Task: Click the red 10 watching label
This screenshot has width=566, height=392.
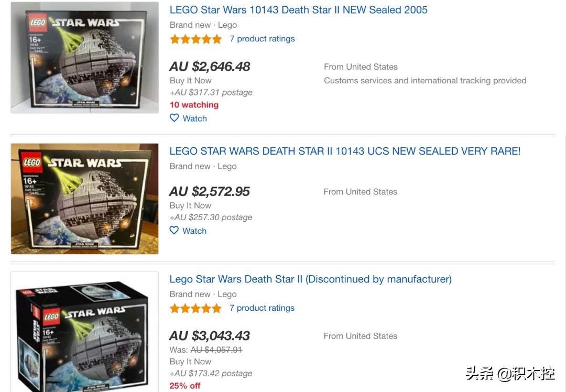Action: pyautogui.click(x=194, y=105)
